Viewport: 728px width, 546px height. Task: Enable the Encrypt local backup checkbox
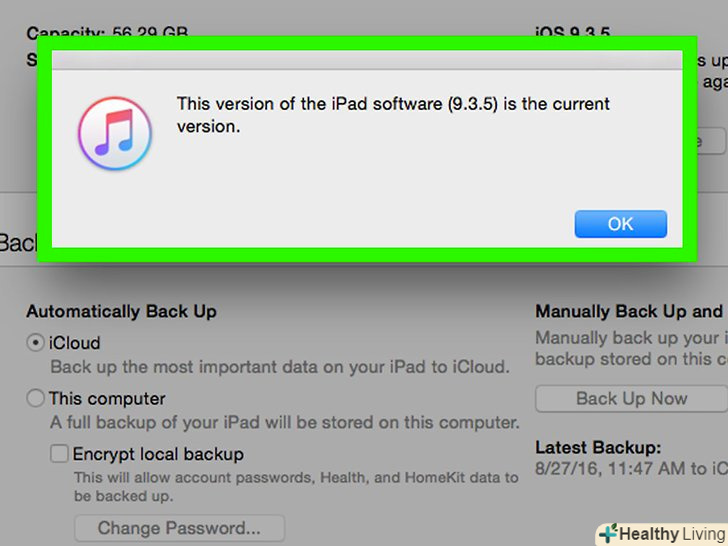pos(59,454)
